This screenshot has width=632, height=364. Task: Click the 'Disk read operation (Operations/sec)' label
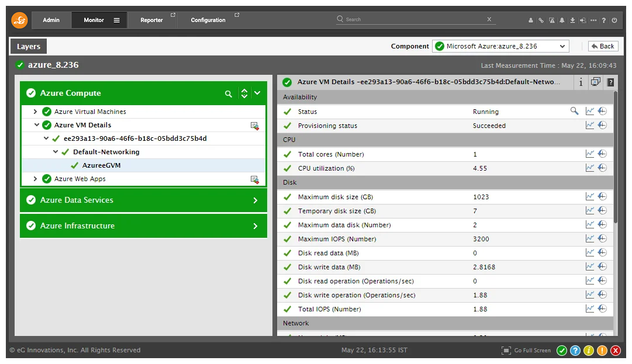pyautogui.click(x=356, y=281)
